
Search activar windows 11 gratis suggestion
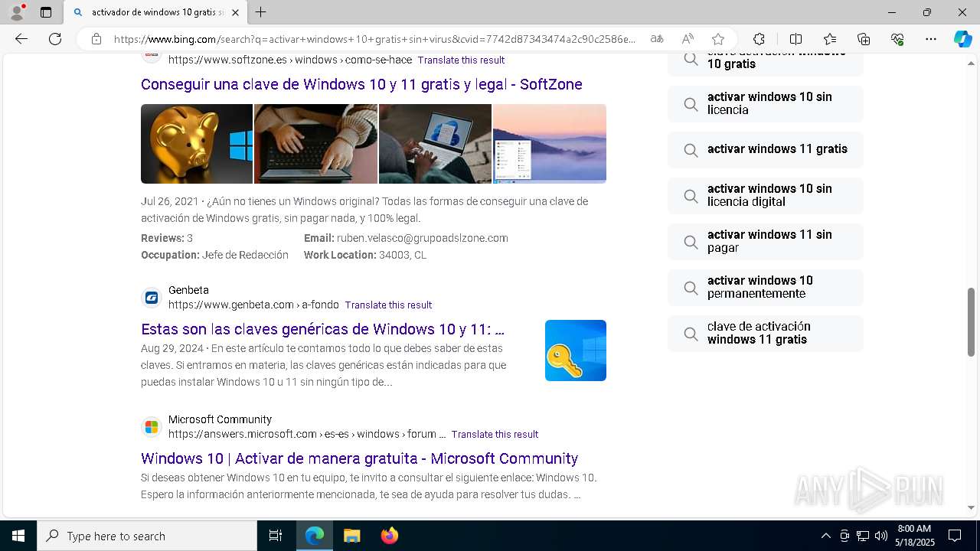(766, 149)
